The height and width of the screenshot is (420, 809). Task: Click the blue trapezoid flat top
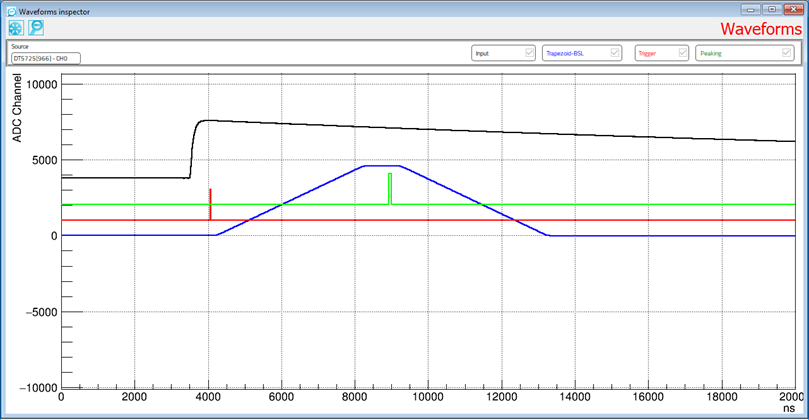pos(382,166)
